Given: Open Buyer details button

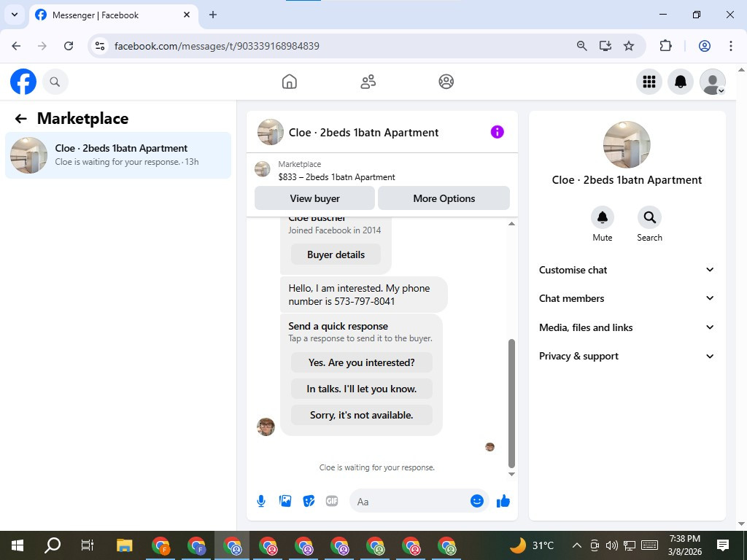Looking at the screenshot, I should coord(336,254).
